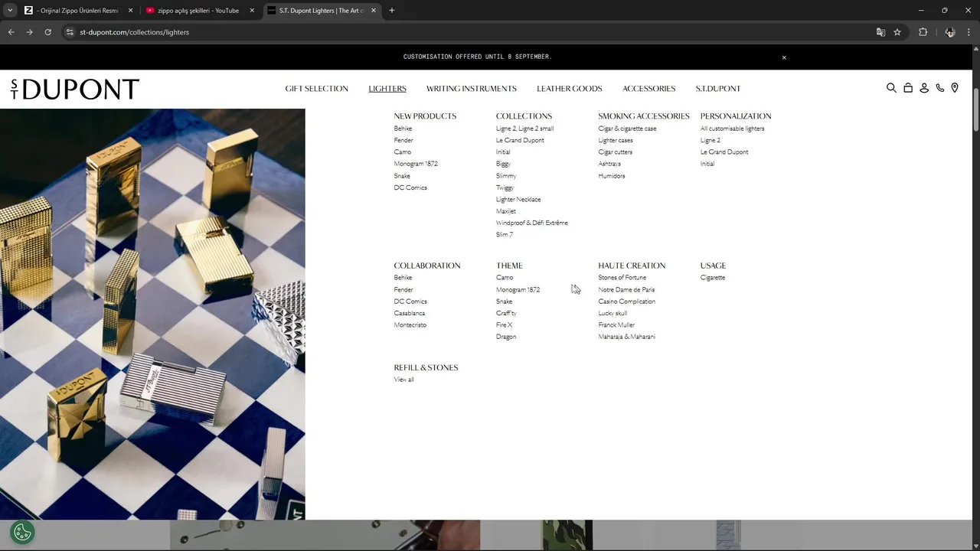Click the S.T. Dupont logo
Image resolution: width=980 pixels, height=551 pixels.
tap(75, 89)
